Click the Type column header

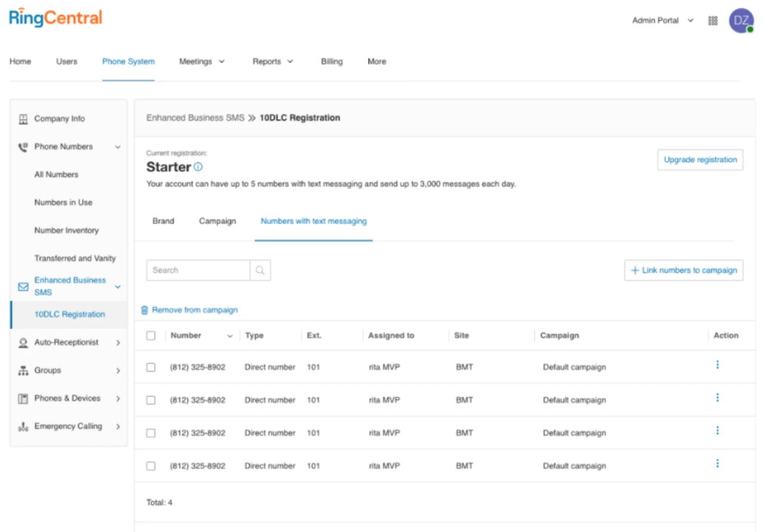(x=254, y=336)
